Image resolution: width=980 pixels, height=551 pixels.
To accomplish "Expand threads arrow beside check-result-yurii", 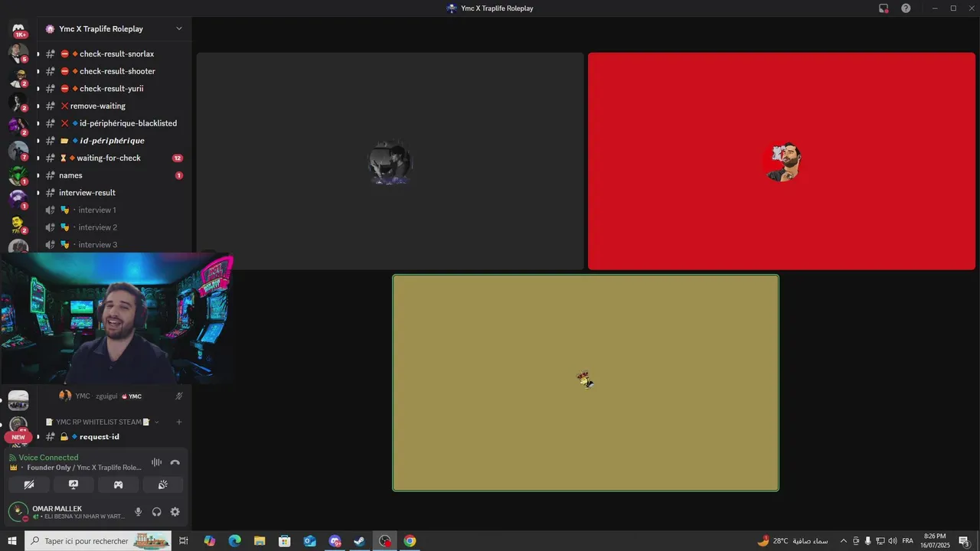I will pyautogui.click(x=38, y=89).
